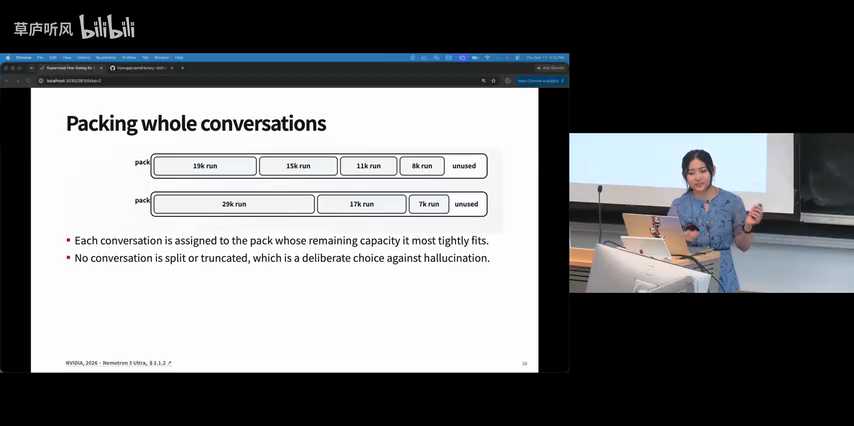
Task: Open the Chrome profile avatar icon
Action: point(508,81)
